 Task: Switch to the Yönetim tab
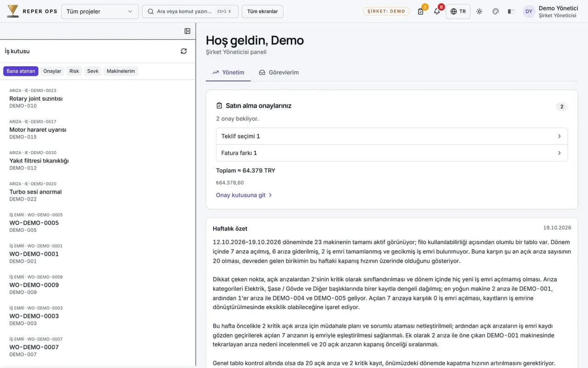[x=228, y=72]
